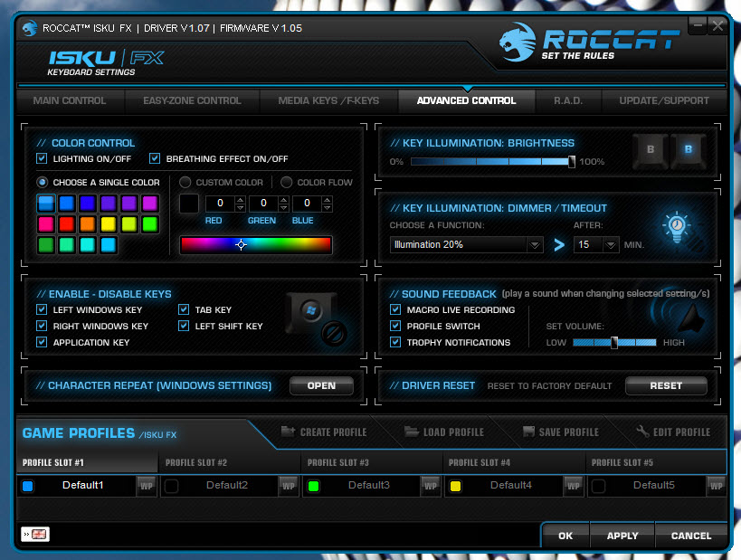741x560 pixels.
Task: Click the sound volume slider handle
Action: pyautogui.click(x=613, y=342)
